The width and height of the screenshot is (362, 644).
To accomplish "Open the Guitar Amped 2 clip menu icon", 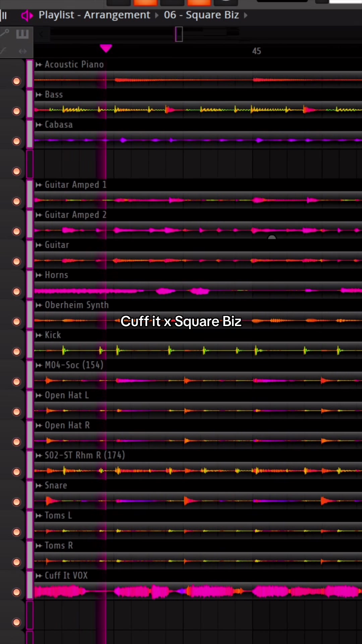I will [39, 215].
